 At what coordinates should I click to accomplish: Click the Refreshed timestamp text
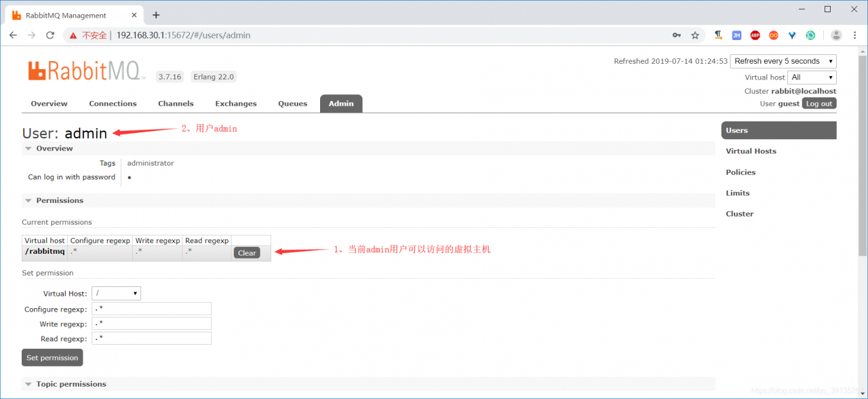click(671, 61)
